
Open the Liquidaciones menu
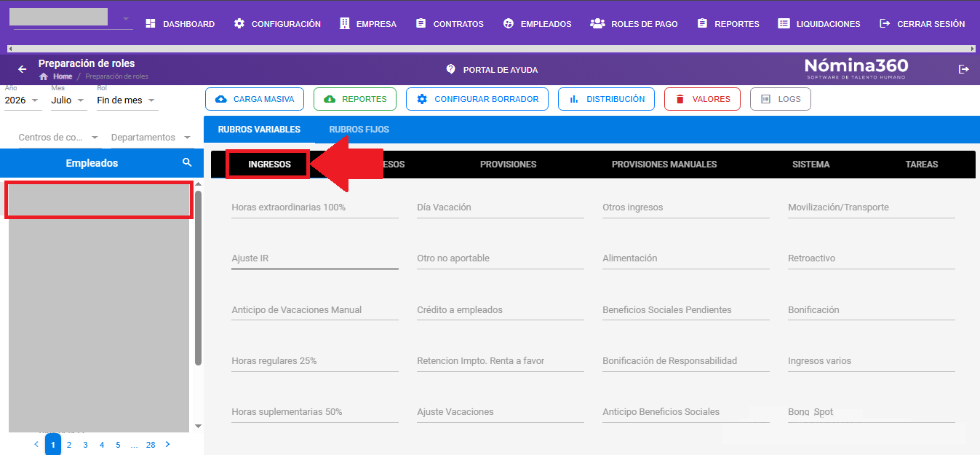tap(819, 24)
